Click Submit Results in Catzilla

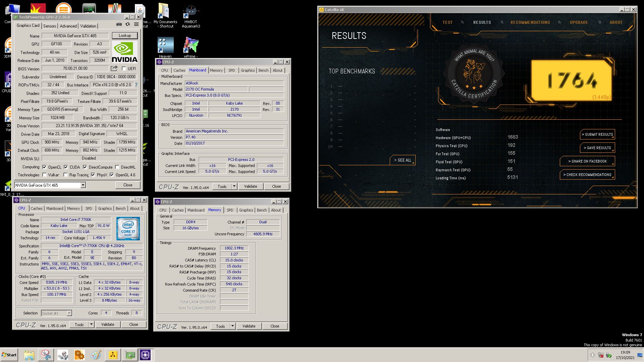click(x=597, y=134)
